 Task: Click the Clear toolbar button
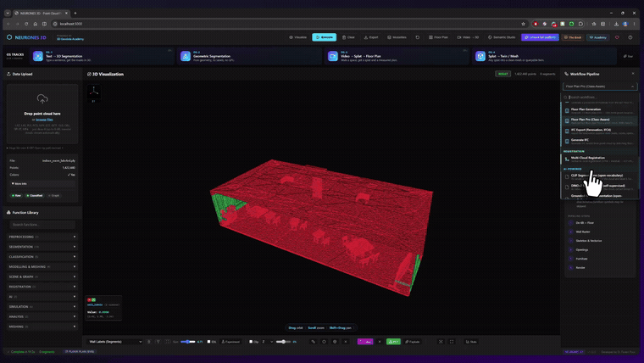point(348,37)
